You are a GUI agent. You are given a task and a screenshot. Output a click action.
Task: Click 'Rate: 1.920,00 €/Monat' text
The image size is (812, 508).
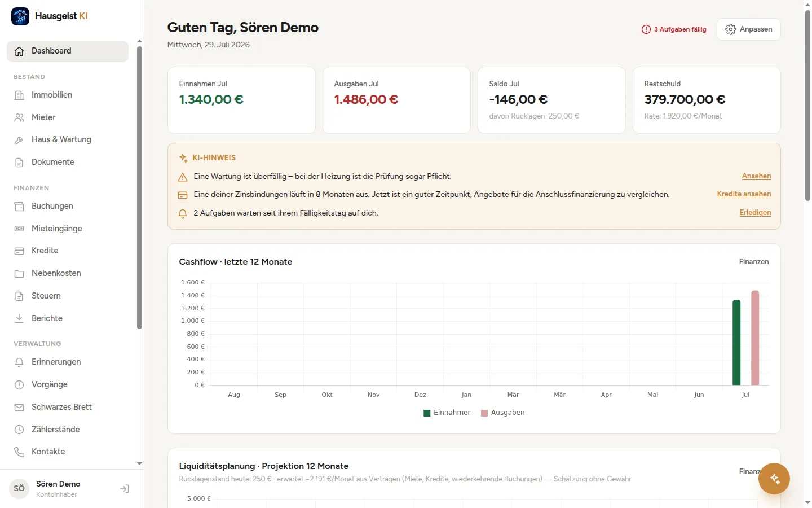[x=683, y=116]
